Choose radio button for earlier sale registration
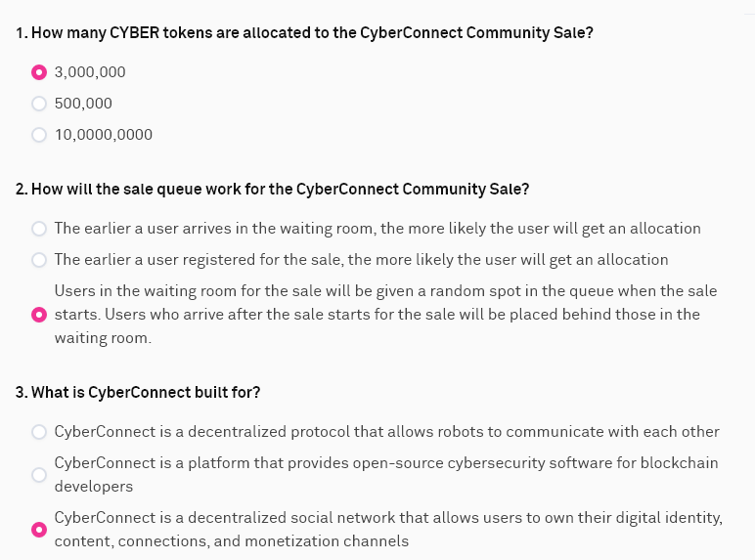This screenshot has height=560, width=755. pos(39,260)
